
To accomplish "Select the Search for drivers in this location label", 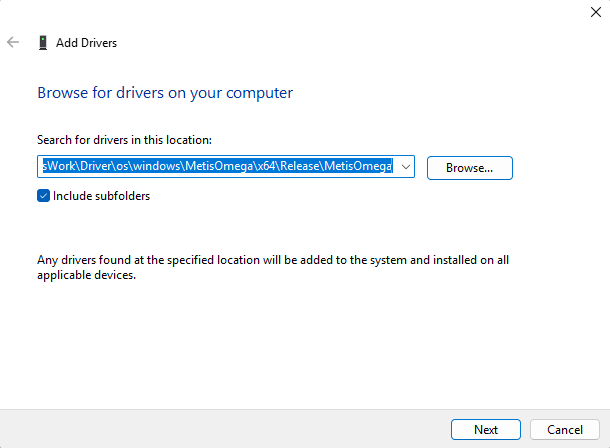I will tap(124, 140).
